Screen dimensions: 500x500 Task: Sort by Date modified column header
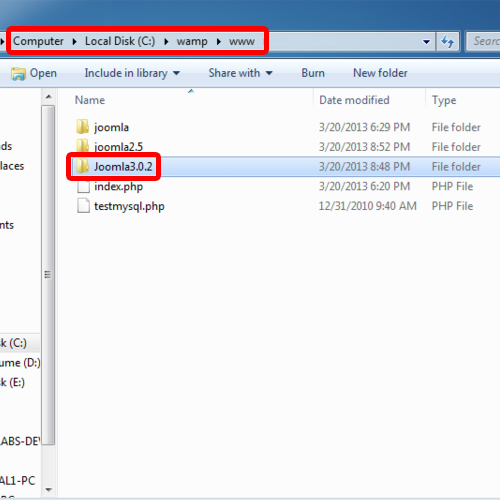tap(354, 100)
